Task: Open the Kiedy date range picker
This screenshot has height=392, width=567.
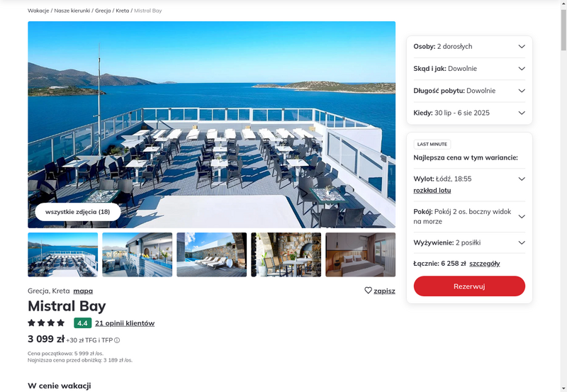Action: (469, 113)
